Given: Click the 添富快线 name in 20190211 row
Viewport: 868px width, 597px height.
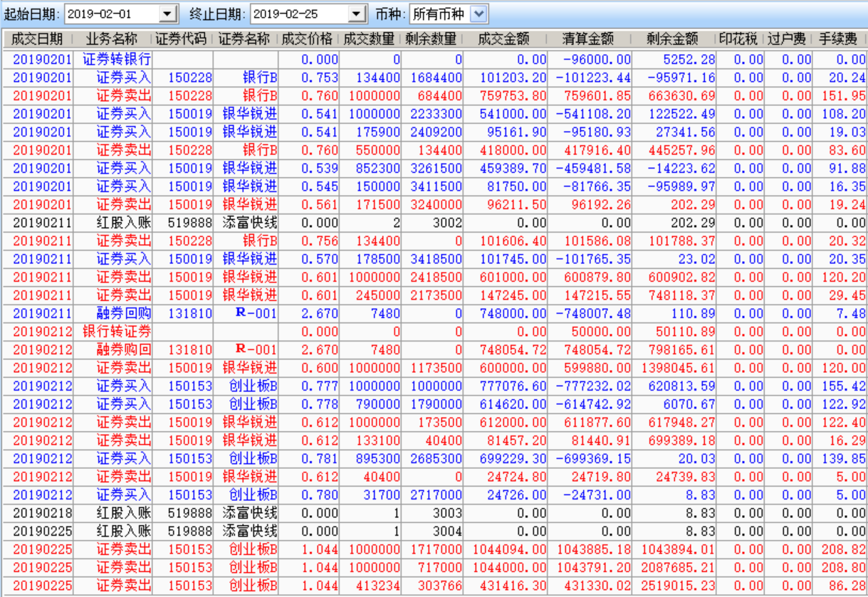Looking at the screenshot, I should (249, 223).
